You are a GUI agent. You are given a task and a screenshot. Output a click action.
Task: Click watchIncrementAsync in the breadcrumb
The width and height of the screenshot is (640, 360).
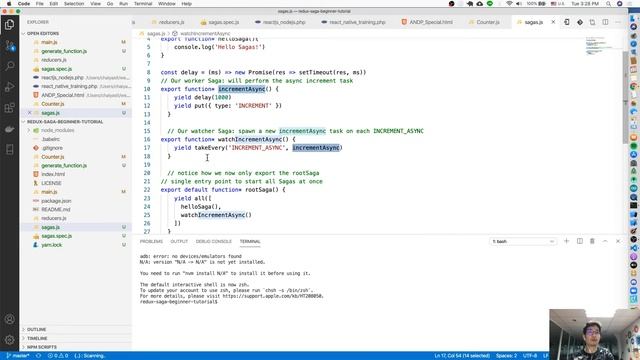(204, 33)
